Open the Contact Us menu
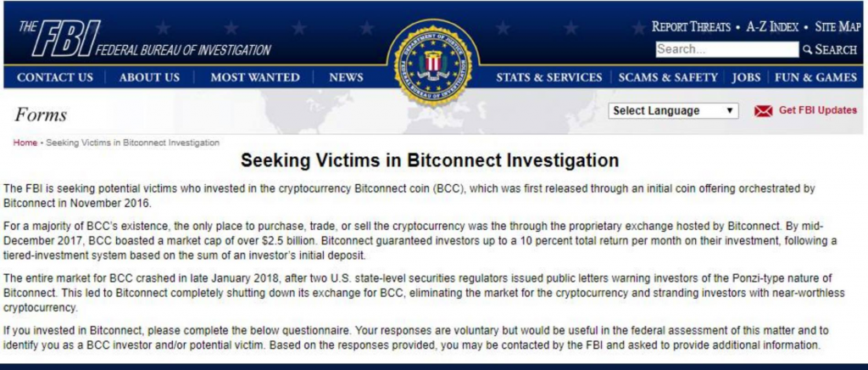 [55, 77]
